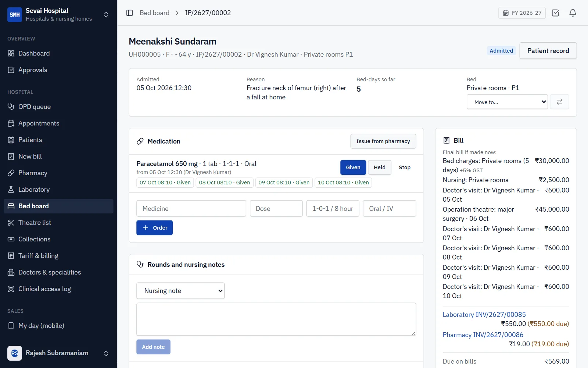The height and width of the screenshot is (368, 588).
Task: Expand the Rajesh Subramaniam user menu
Action: (106, 353)
